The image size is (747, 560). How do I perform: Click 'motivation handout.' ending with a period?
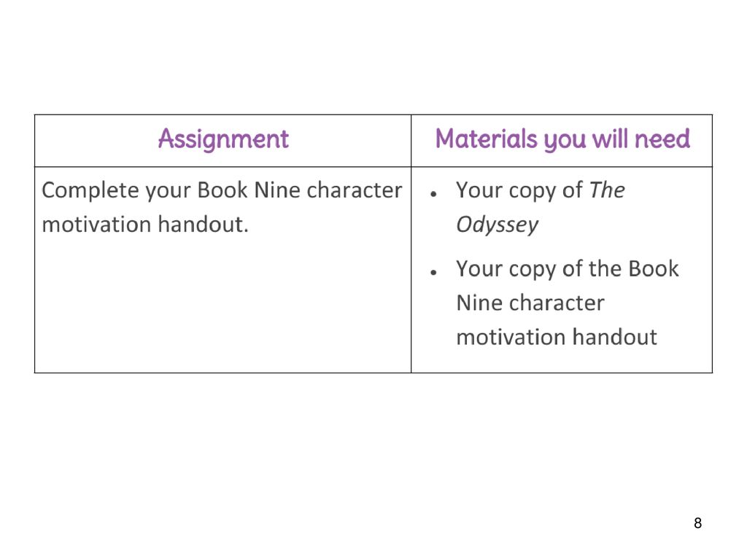click(145, 225)
